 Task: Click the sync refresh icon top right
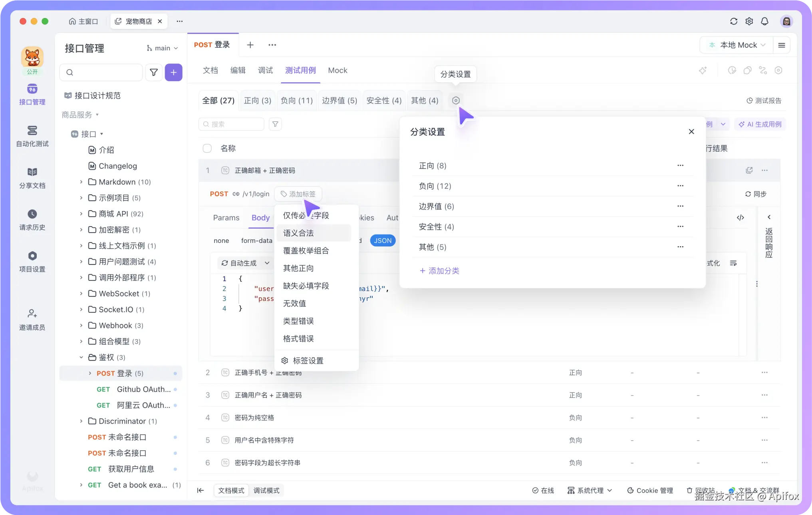[734, 21]
